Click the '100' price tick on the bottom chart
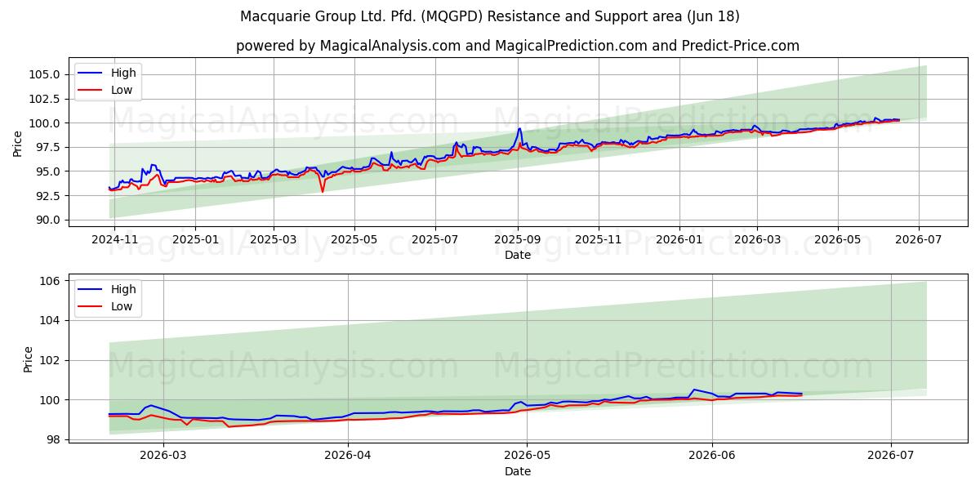 [51, 400]
